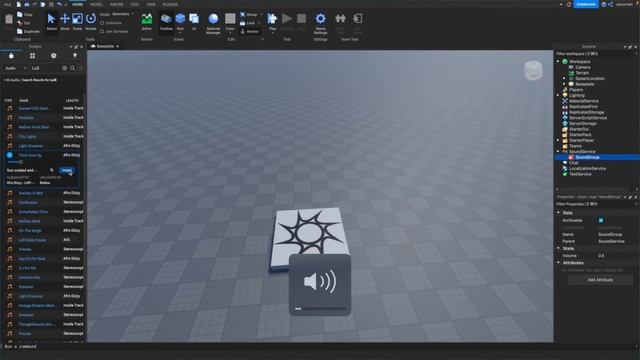Click the Collaborate button
The height and width of the screenshot is (360, 640).
coord(586,4)
